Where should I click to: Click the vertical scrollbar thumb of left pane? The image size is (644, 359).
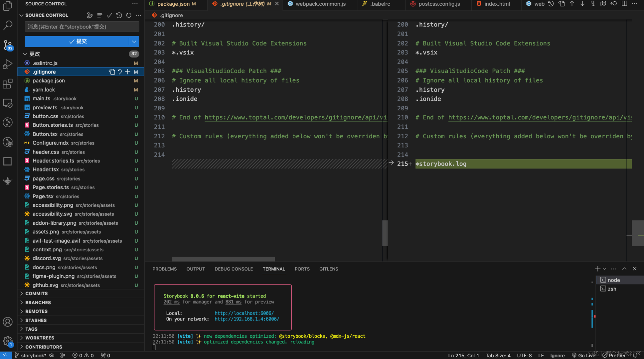[x=385, y=233]
